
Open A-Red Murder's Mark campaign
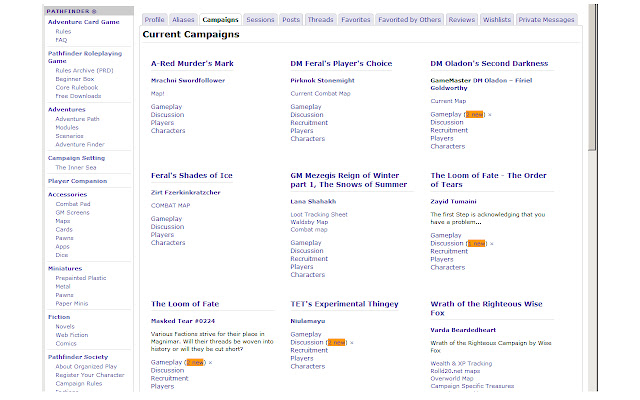point(191,63)
